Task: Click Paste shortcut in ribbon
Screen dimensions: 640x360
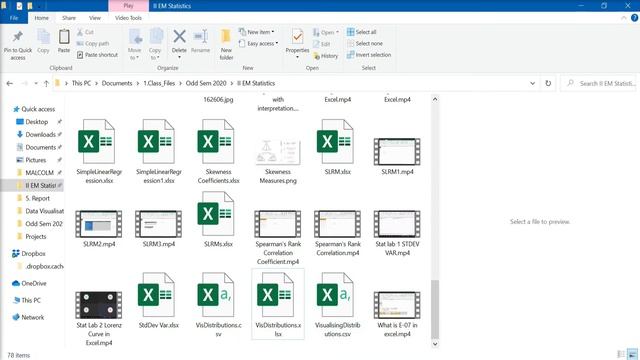Action: (x=98, y=55)
